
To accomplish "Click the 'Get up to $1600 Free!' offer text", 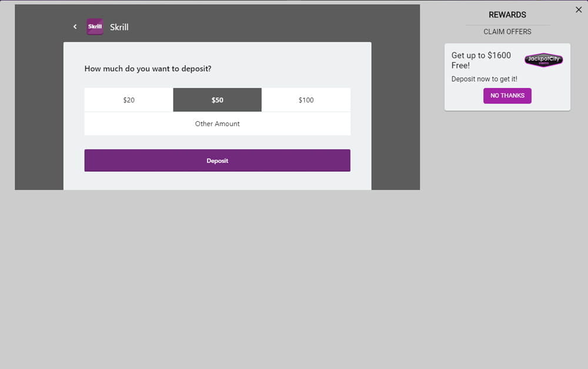I will 481,60.
